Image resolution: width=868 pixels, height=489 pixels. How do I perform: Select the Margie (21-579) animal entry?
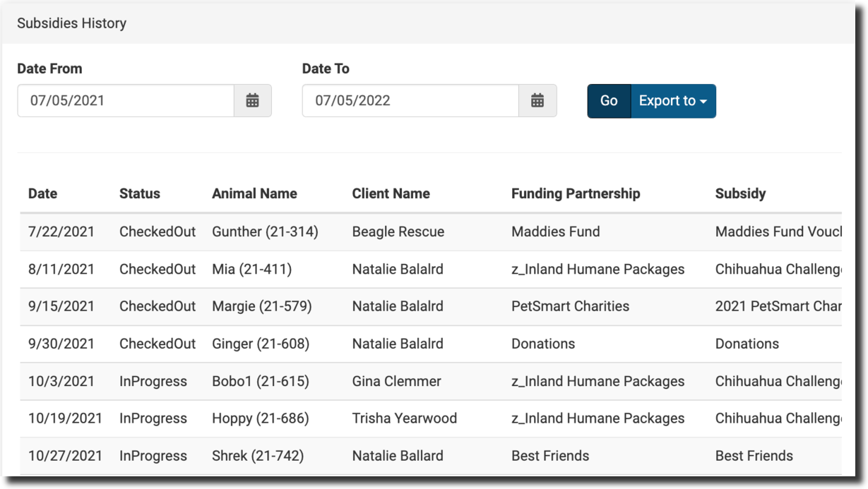[261, 306]
